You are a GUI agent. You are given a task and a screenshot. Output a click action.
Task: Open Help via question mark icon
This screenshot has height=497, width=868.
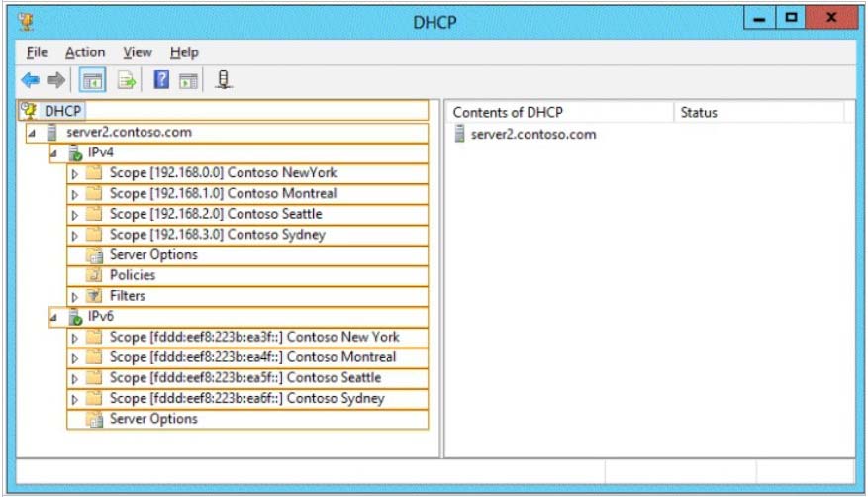point(161,80)
